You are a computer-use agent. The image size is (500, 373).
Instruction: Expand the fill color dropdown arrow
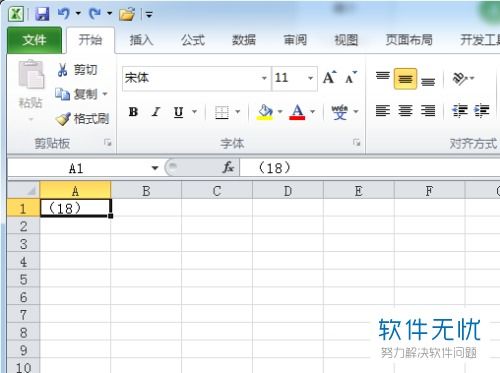coord(280,112)
